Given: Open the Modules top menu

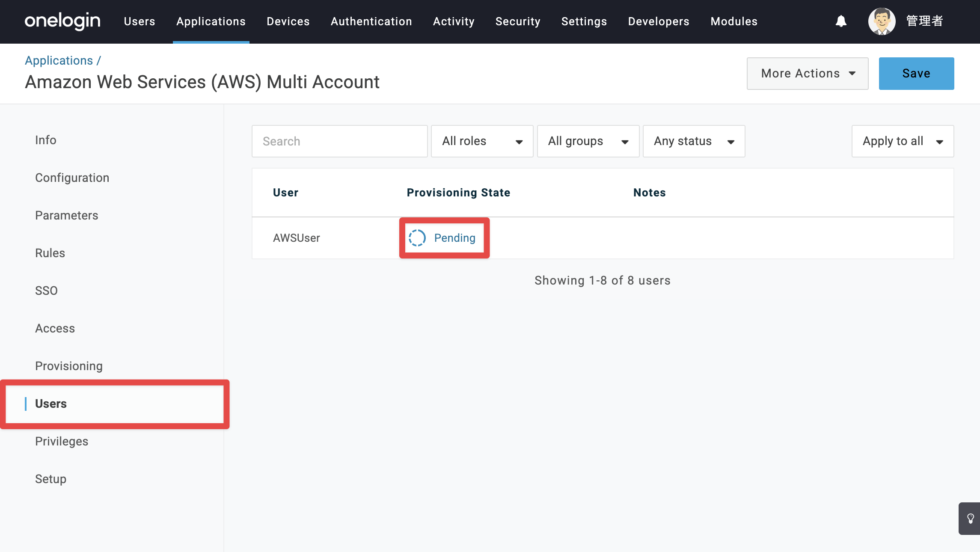Looking at the screenshot, I should (x=734, y=21).
